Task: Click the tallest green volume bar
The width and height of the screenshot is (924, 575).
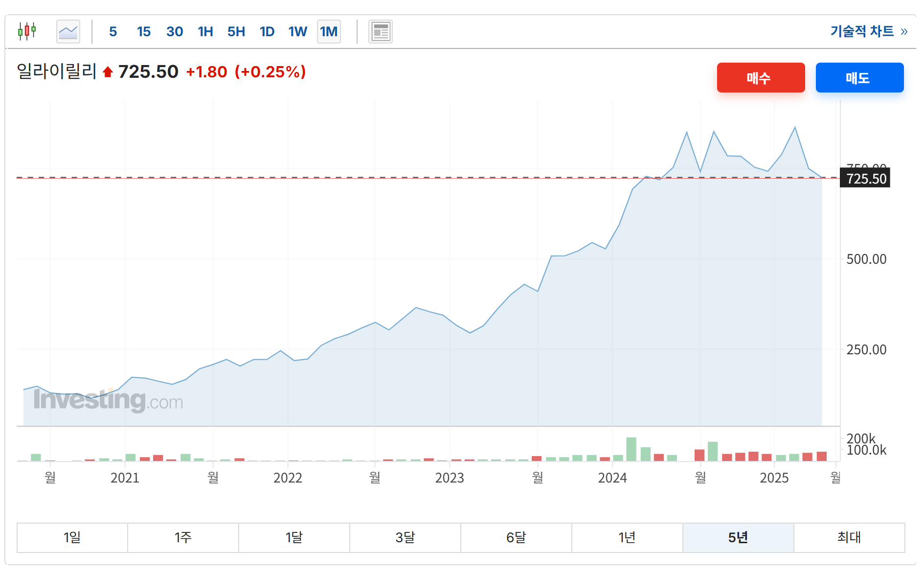Action: coord(631,449)
